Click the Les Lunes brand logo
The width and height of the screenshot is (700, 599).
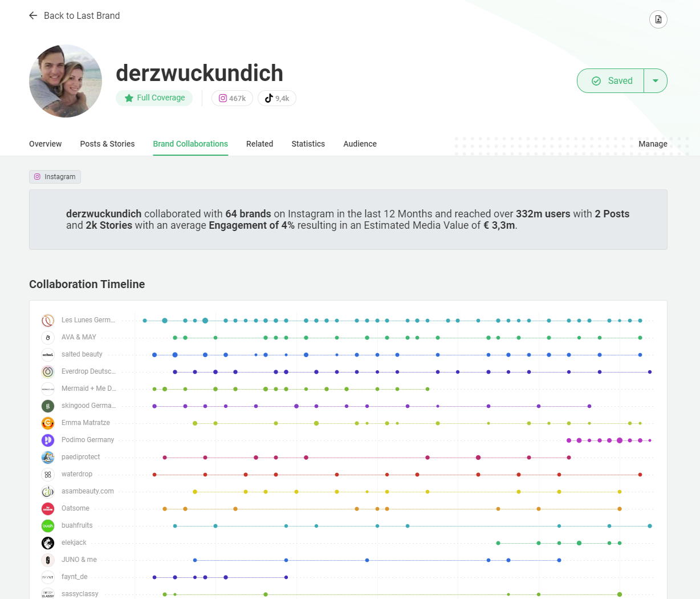point(48,321)
